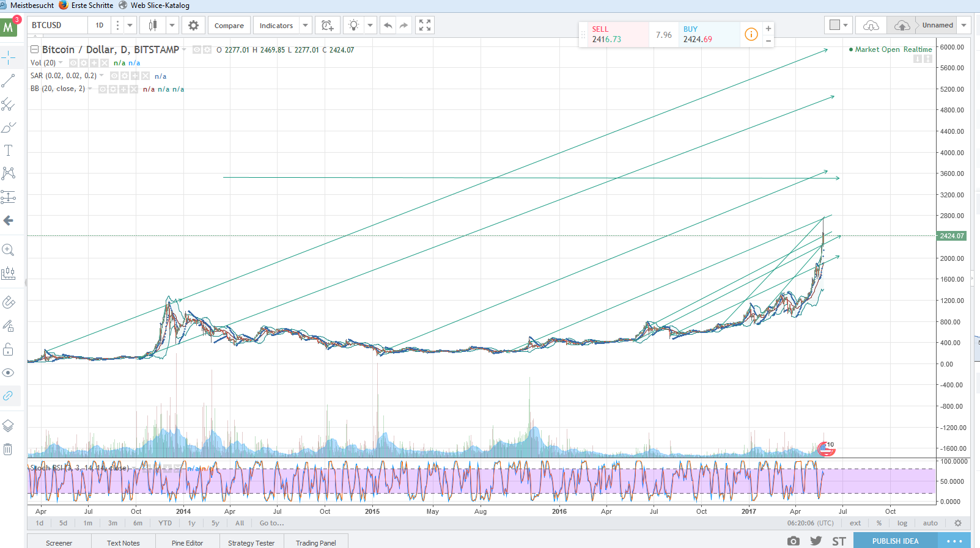Image resolution: width=980 pixels, height=548 pixels.
Task: Select the crosshair cursor tool
Action: [9, 59]
